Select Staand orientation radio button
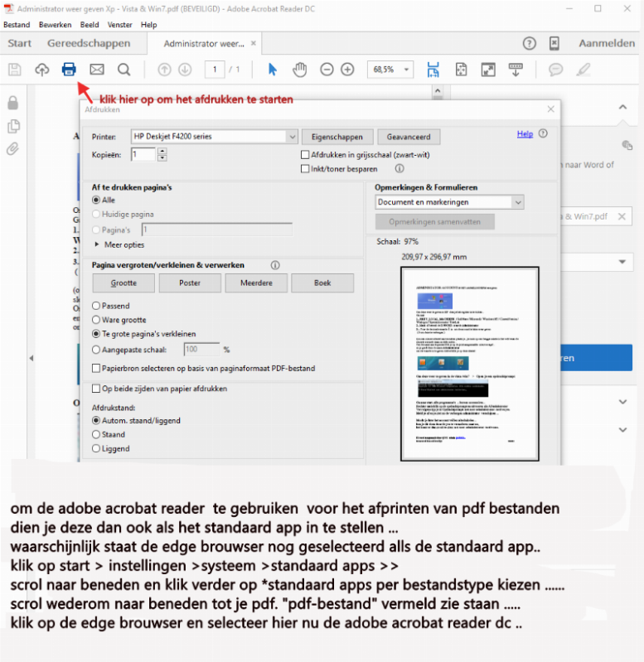 click(96, 434)
